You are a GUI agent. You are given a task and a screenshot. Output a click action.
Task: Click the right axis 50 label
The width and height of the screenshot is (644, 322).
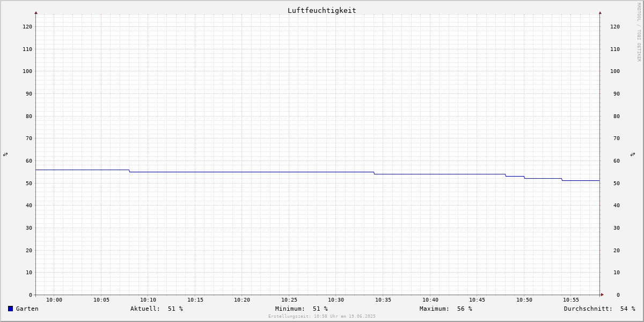click(617, 183)
